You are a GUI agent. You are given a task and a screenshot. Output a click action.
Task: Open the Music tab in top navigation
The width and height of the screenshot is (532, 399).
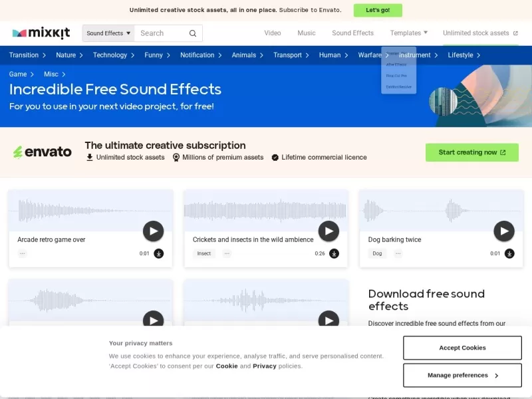[307, 33]
